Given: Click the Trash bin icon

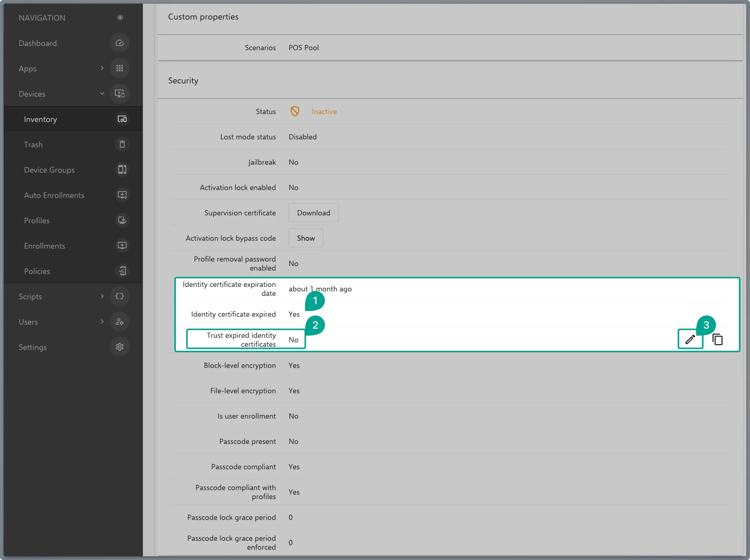Looking at the screenshot, I should (x=122, y=144).
